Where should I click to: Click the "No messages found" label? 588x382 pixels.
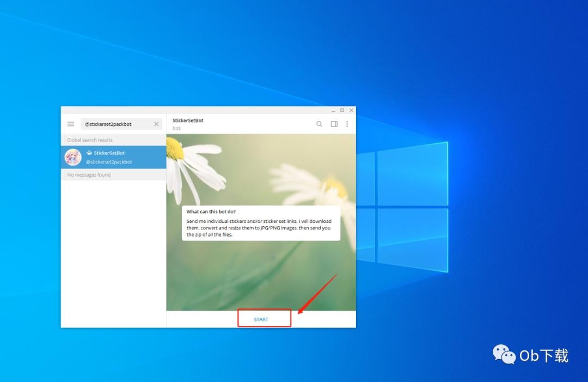coord(89,175)
